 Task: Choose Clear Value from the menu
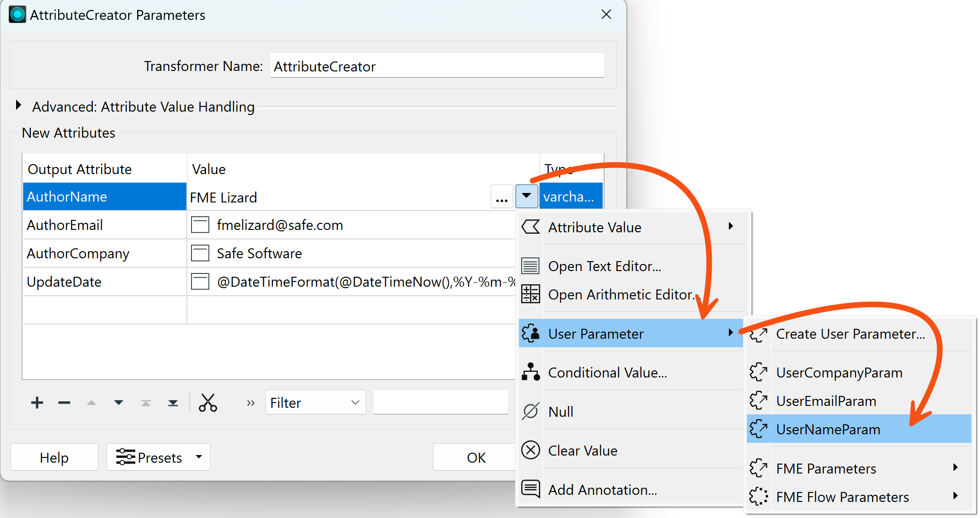pos(582,450)
